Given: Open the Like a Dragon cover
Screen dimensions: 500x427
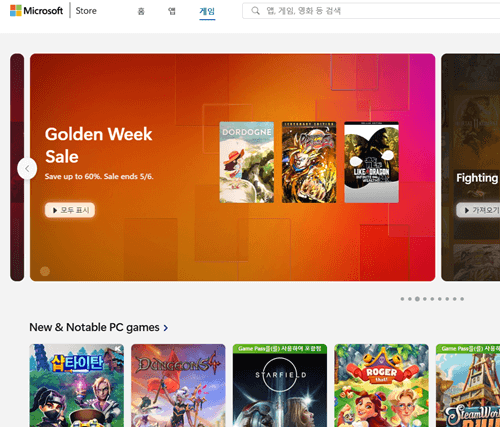Looking at the screenshot, I should point(371,162).
